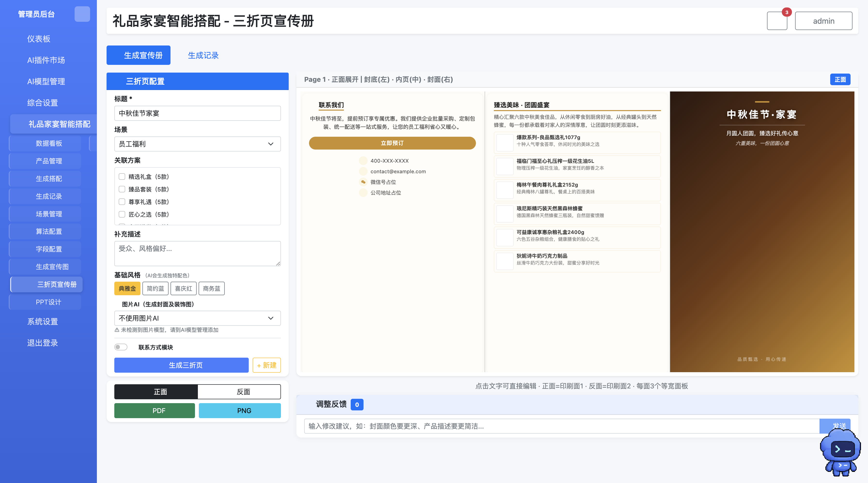This screenshot has height=483, width=868.
Task: Open the notification box with badge 3
Action: tap(777, 21)
